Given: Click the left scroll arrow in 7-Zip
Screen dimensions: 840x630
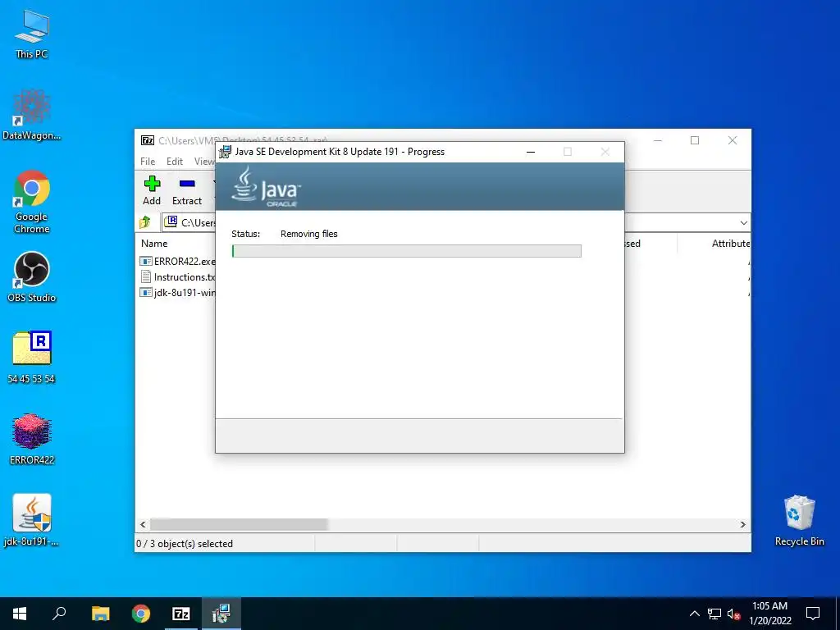Looking at the screenshot, I should (143, 524).
